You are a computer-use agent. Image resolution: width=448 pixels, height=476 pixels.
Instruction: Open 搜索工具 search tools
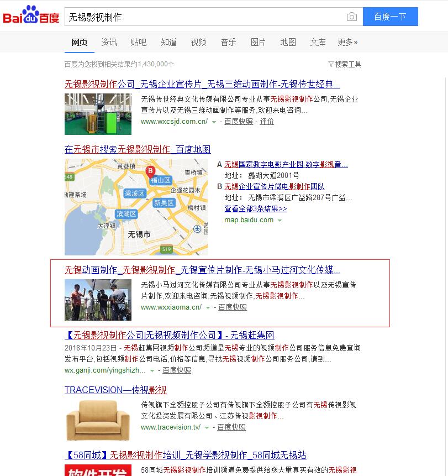(345, 64)
